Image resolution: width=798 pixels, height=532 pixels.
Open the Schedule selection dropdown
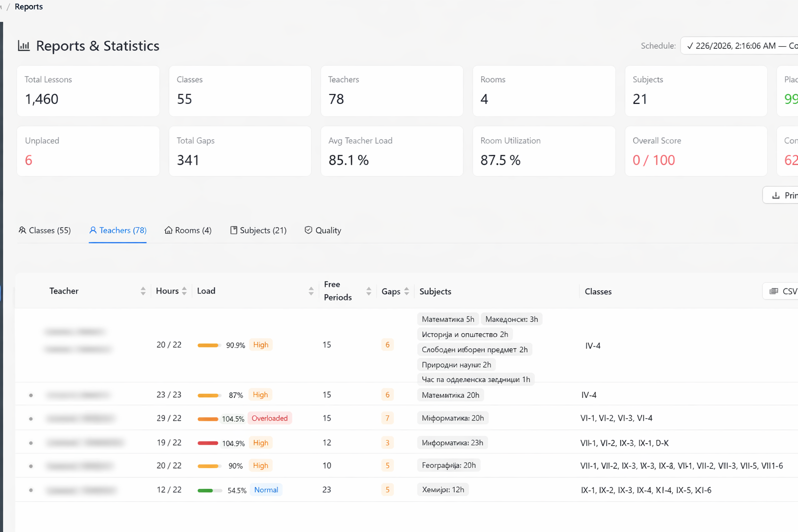point(739,46)
